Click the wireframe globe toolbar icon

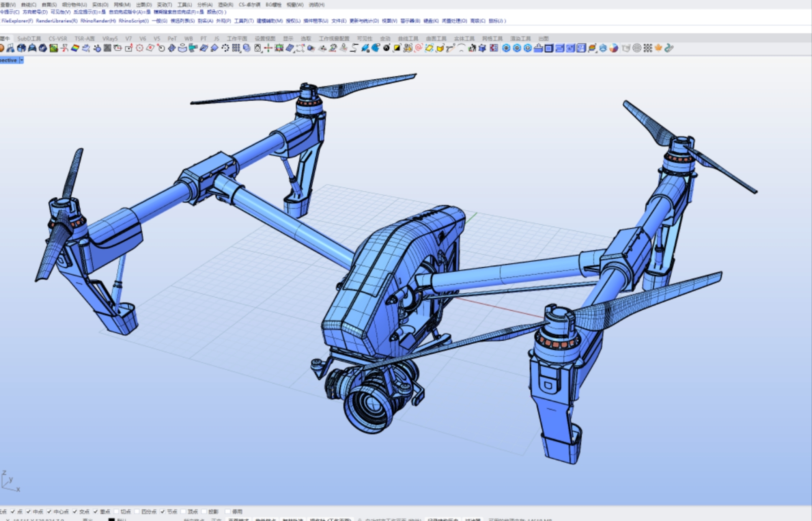coord(637,49)
